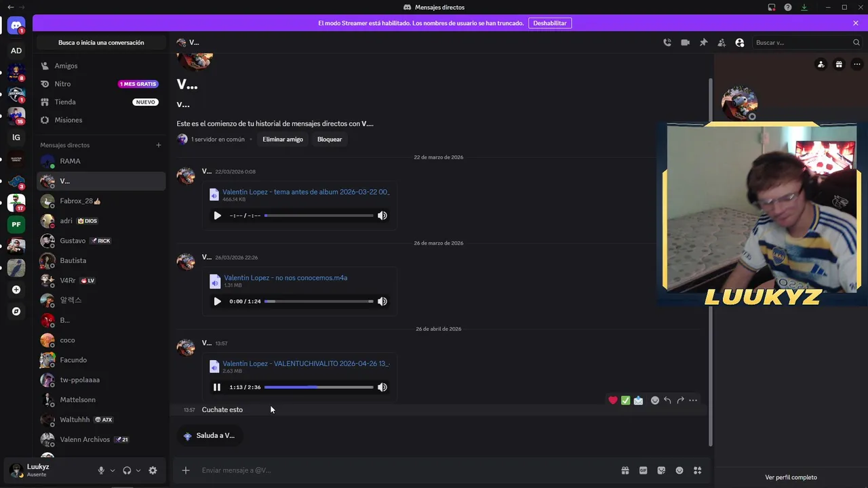Screen dimensions: 868x488
Task: Attach a file with the plus button
Action: 186,470
